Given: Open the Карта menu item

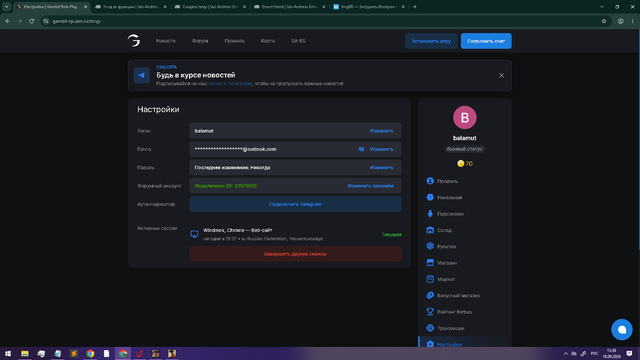Looking at the screenshot, I should [268, 41].
